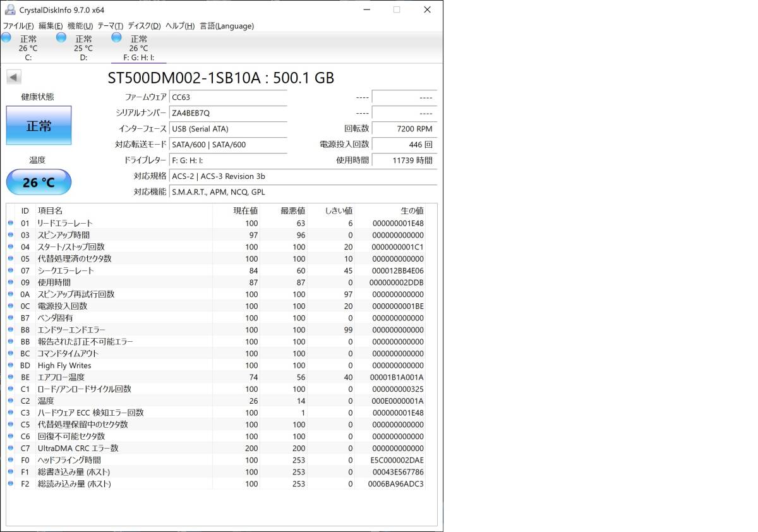Click the ID column header
The width and height of the screenshot is (758, 532).
coord(25,210)
